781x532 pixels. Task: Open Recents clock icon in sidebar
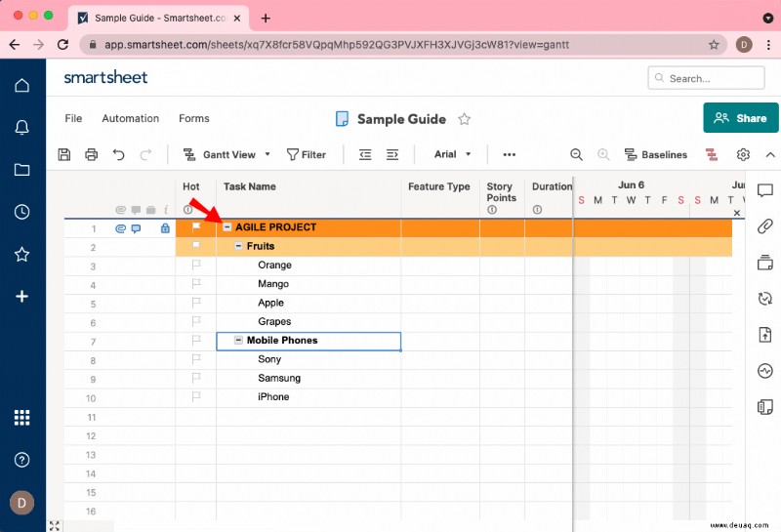[x=21, y=212]
